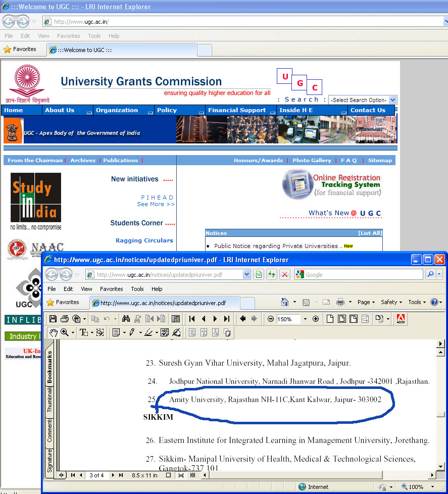This screenshot has width=448, height=494.
Task: Open Favorites menu in PDF window
Action: coord(111,289)
